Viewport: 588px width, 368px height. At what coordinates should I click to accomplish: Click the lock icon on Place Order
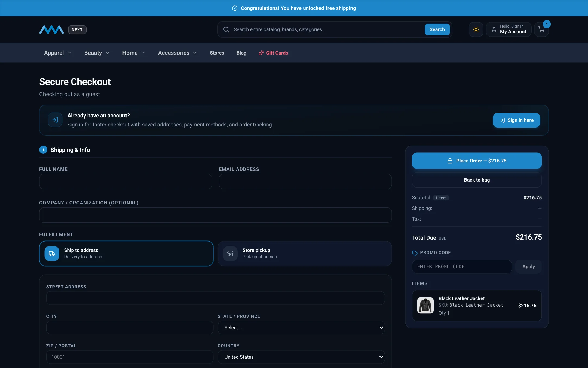point(450,161)
